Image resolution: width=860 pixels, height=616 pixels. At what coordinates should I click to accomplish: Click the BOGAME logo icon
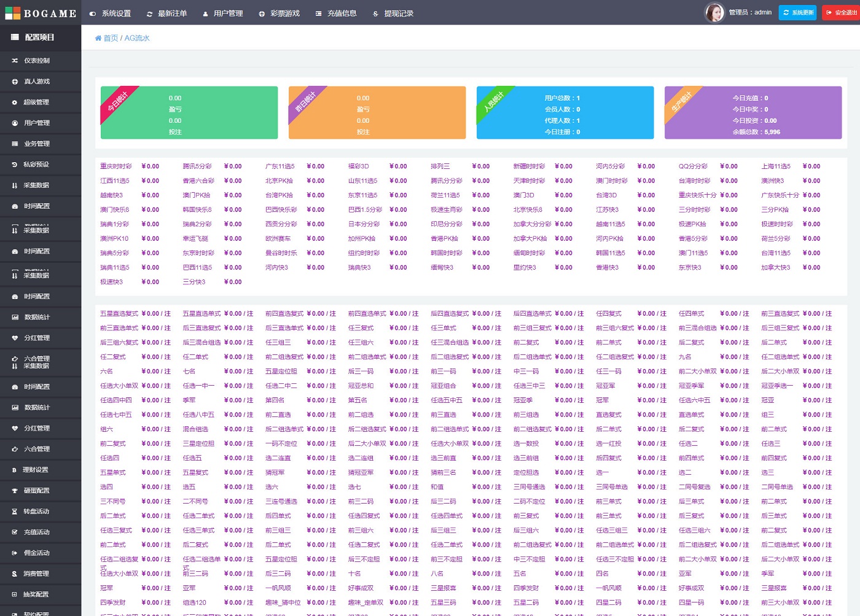(12, 13)
